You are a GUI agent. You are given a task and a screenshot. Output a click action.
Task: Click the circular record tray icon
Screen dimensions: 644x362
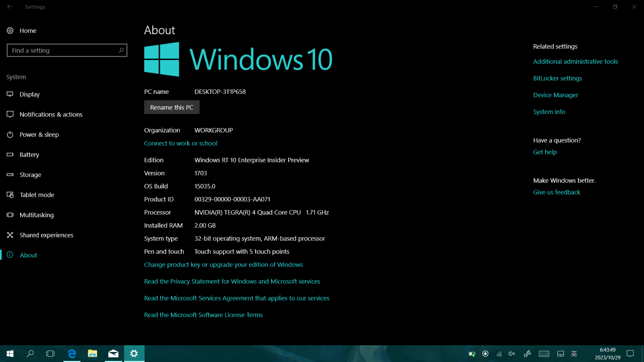pyautogui.click(x=485, y=354)
